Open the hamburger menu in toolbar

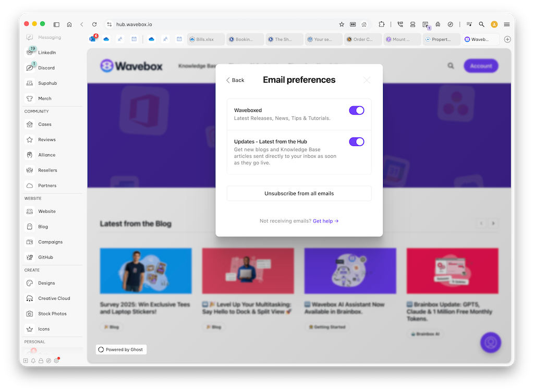click(x=506, y=24)
